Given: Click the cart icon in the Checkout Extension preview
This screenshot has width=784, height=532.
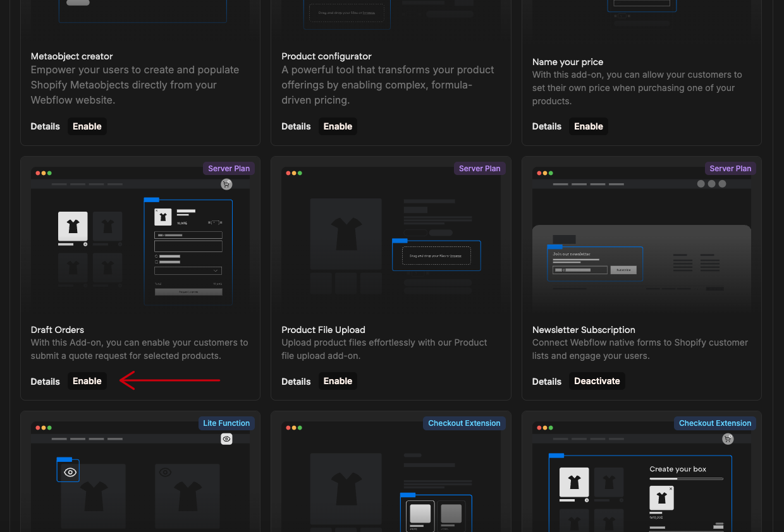Looking at the screenshot, I should click(x=728, y=438).
